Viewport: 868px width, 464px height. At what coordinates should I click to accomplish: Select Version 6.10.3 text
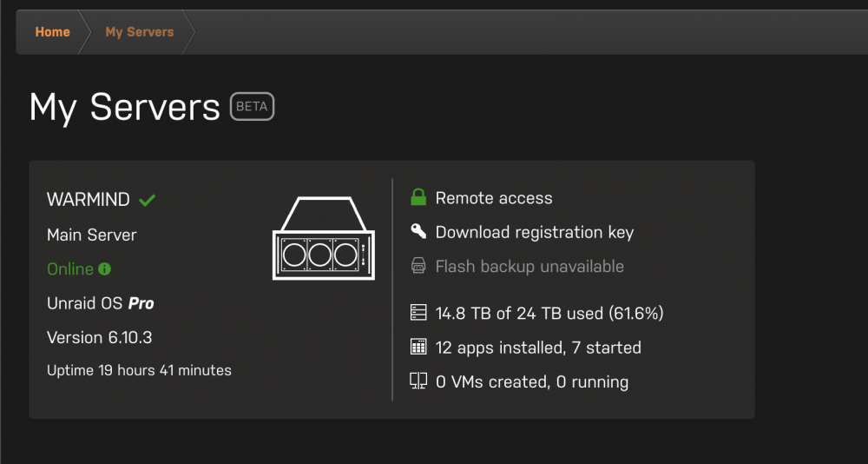[x=100, y=338]
